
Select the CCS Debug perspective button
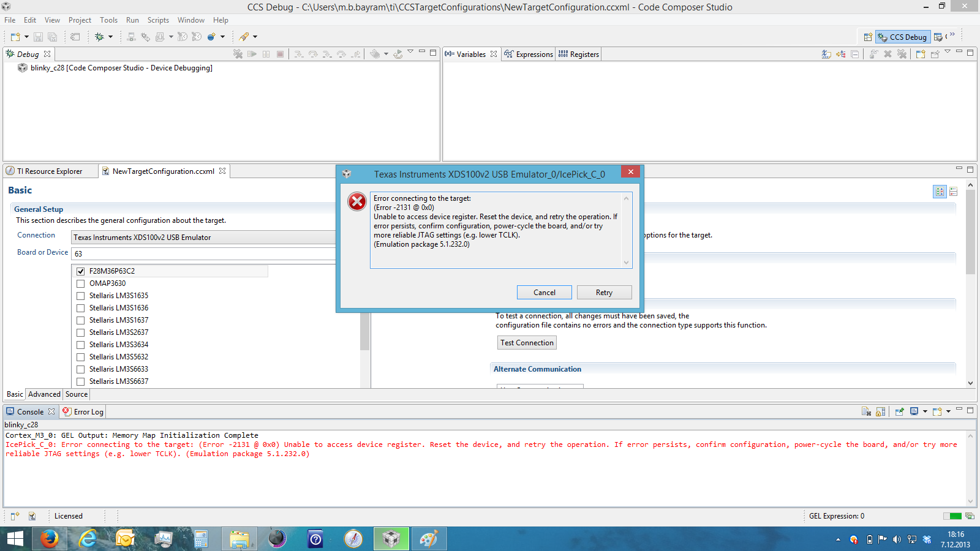903,37
